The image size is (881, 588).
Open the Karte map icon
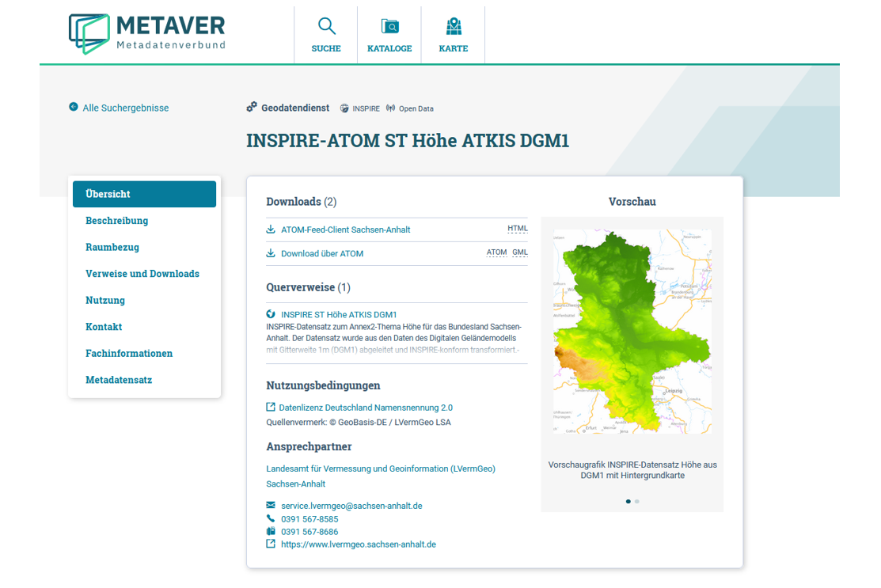[x=454, y=27]
